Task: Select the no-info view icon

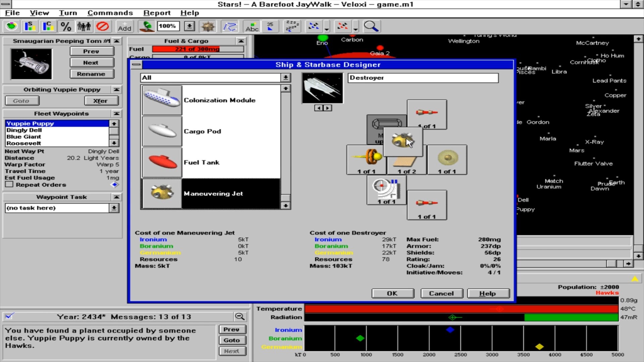Action: coord(103,26)
